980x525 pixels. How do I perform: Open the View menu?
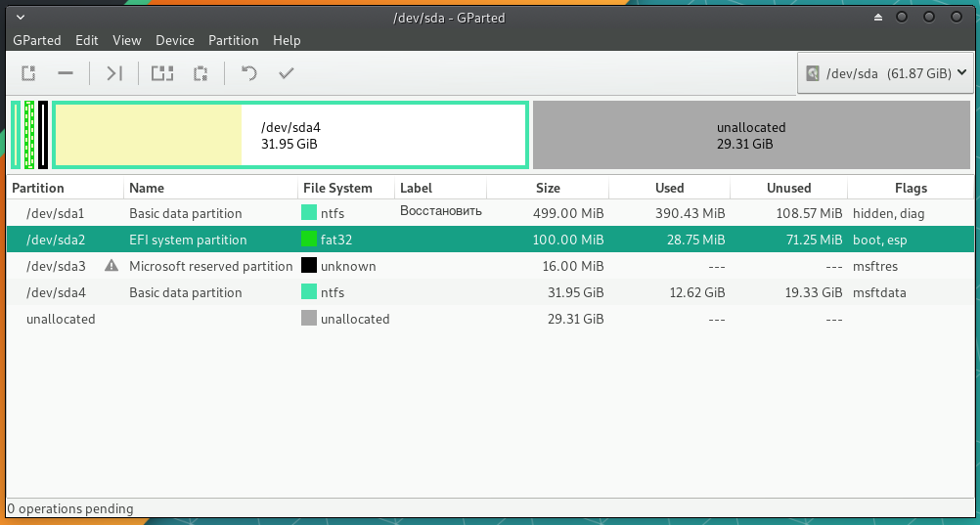click(x=127, y=40)
